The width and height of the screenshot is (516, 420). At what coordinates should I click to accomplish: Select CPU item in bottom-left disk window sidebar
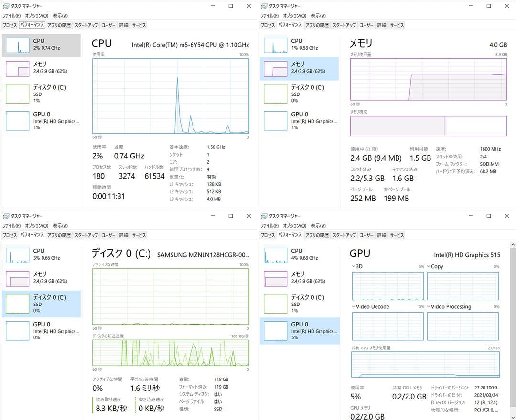(x=41, y=255)
